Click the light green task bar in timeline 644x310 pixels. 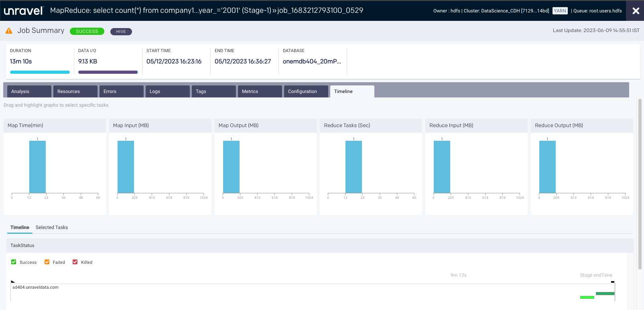(587, 297)
